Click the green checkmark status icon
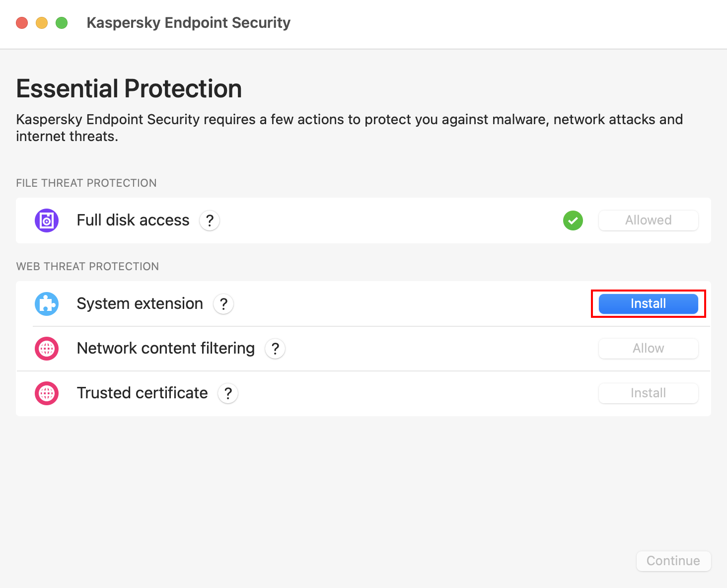Viewport: 727px width, 588px height. click(x=573, y=220)
